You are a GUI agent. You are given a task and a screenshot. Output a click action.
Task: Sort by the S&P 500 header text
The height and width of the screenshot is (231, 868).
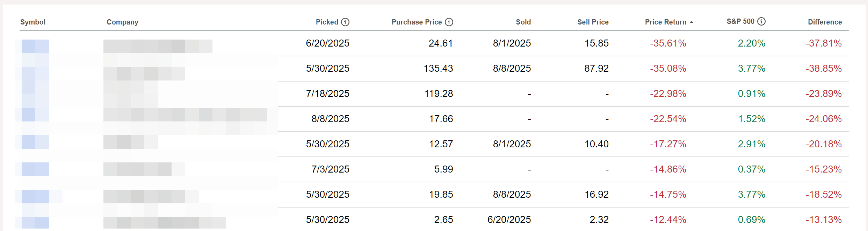tap(740, 21)
